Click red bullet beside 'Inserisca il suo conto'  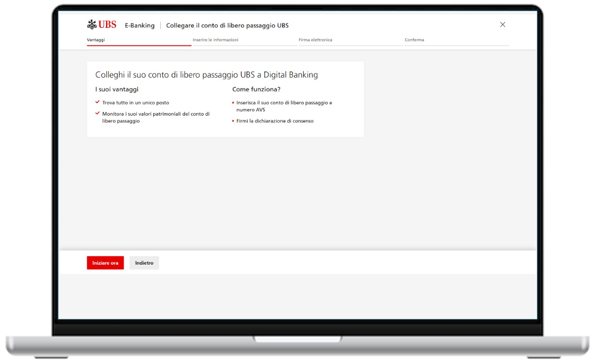(x=233, y=103)
